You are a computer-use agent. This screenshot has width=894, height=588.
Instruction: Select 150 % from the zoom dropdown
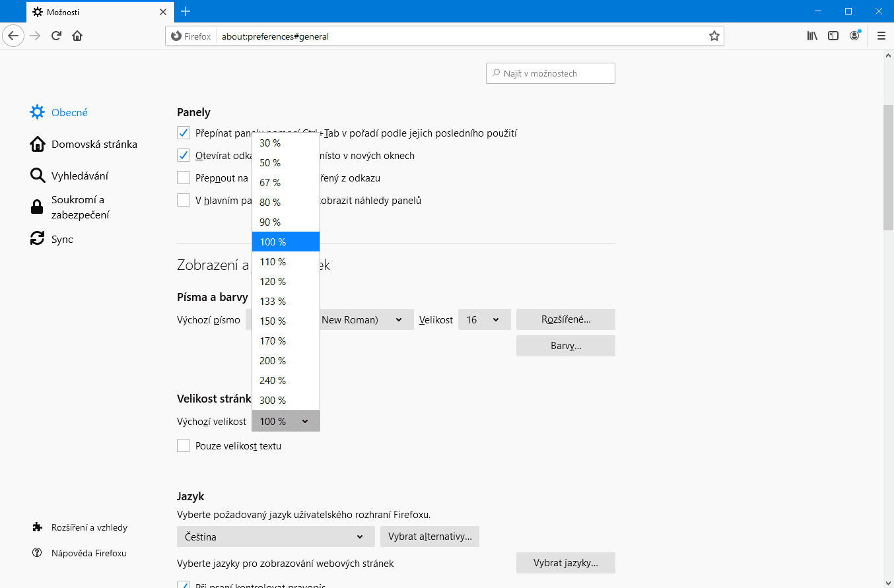273,321
